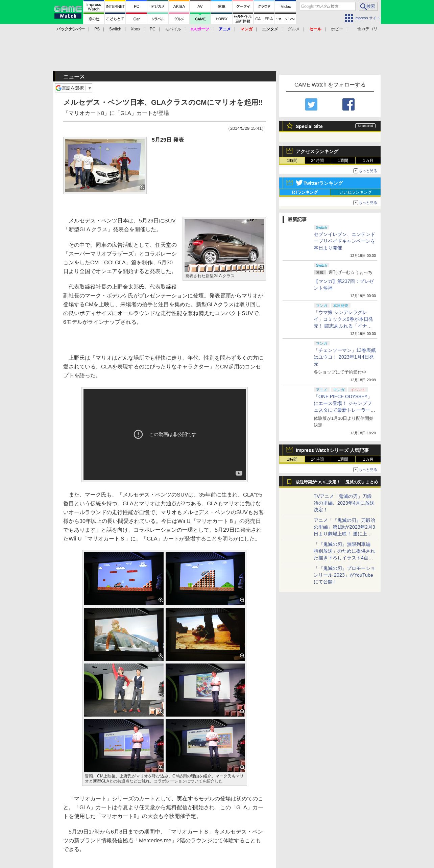The height and width of the screenshot is (868, 434).
Task: Focus the Google custom search field
Action: point(328,6)
